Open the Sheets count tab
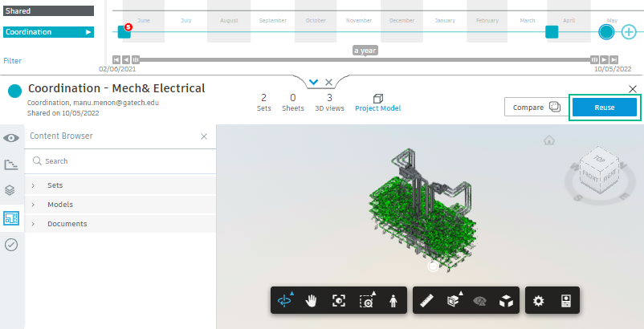 [293, 102]
